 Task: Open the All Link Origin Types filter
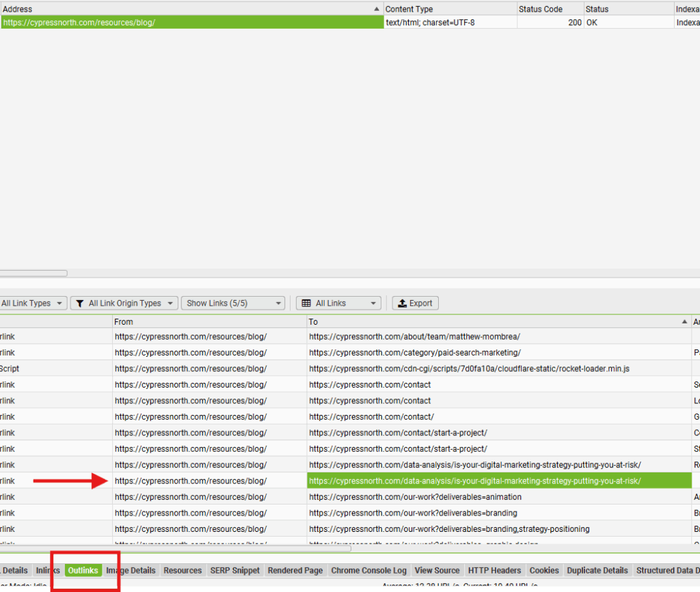click(124, 303)
